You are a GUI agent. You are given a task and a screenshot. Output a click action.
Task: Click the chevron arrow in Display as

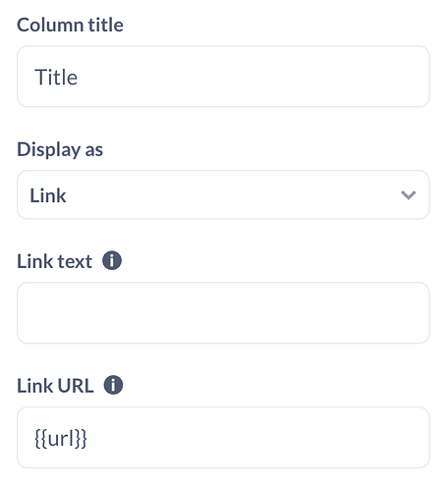click(408, 194)
